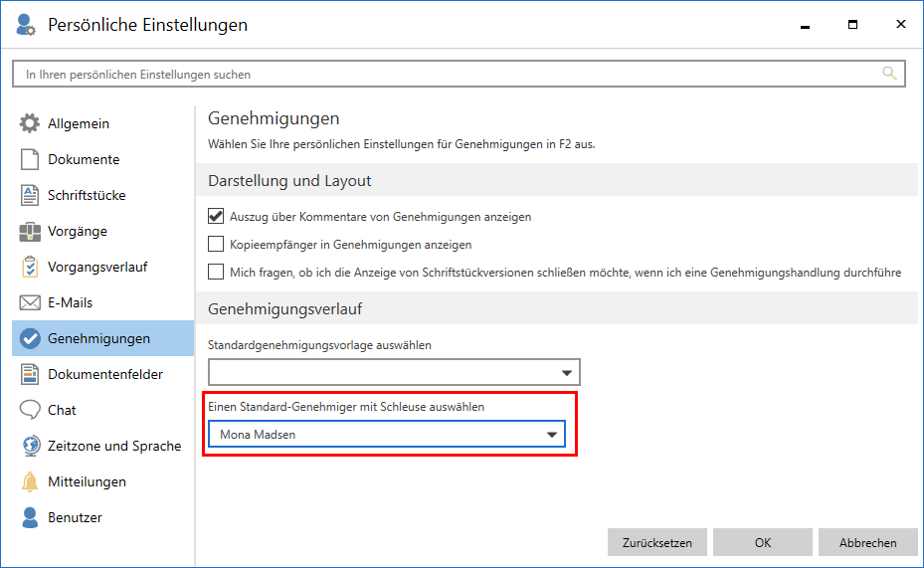Viewport: 924px width, 568px height.
Task: Open the Vorgangsverlauf checklist icon
Action: tap(30, 268)
